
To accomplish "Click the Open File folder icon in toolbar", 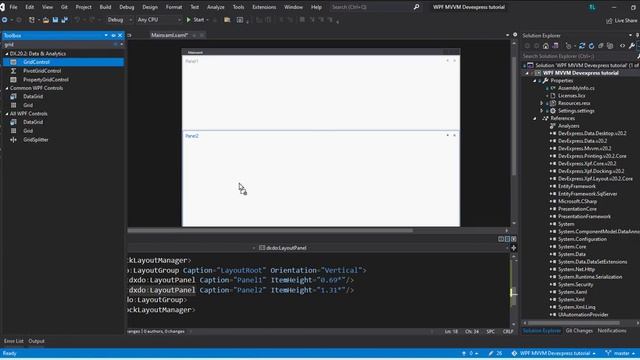I will 46,20.
